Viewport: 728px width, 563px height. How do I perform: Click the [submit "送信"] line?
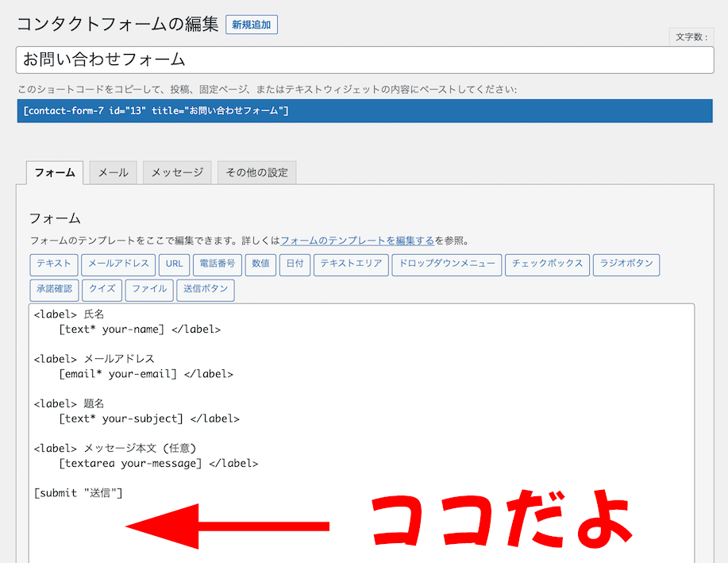pyautogui.click(x=79, y=493)
